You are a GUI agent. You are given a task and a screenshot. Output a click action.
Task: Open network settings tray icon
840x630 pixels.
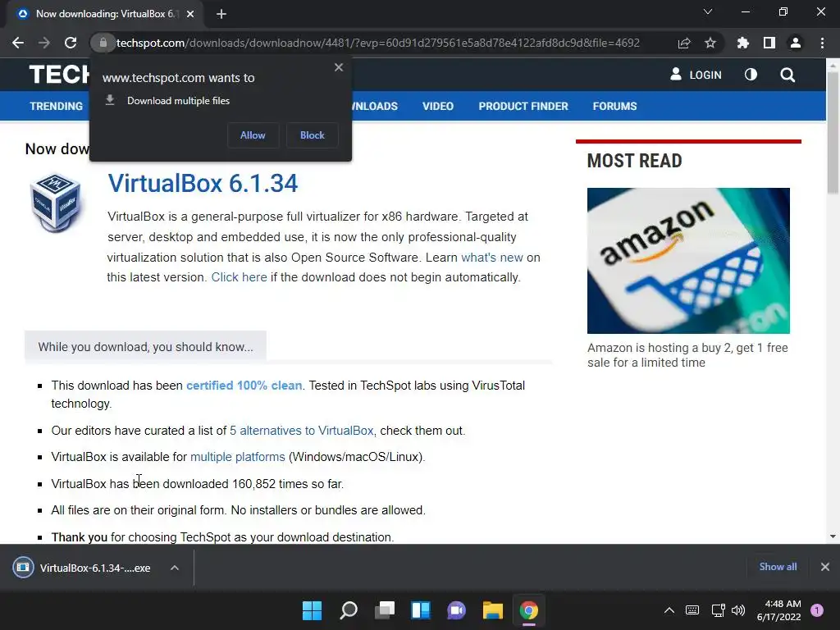tap(718, 610)
